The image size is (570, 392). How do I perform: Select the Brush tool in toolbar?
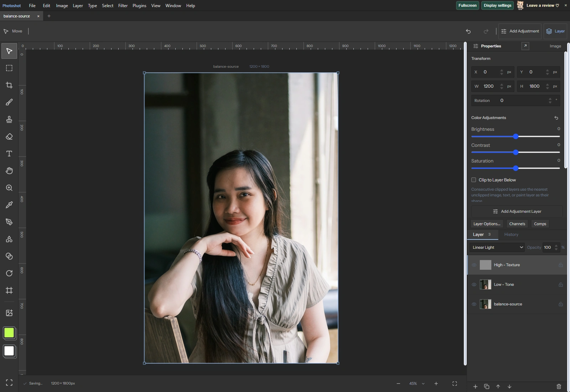coord(9,102)
